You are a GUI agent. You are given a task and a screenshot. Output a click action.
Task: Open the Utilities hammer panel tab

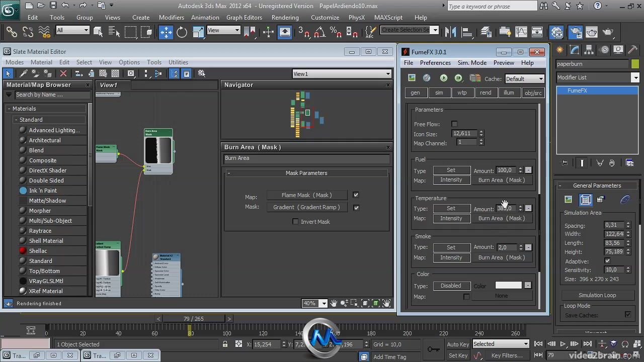pyautogui.click(x=633, y=50)
